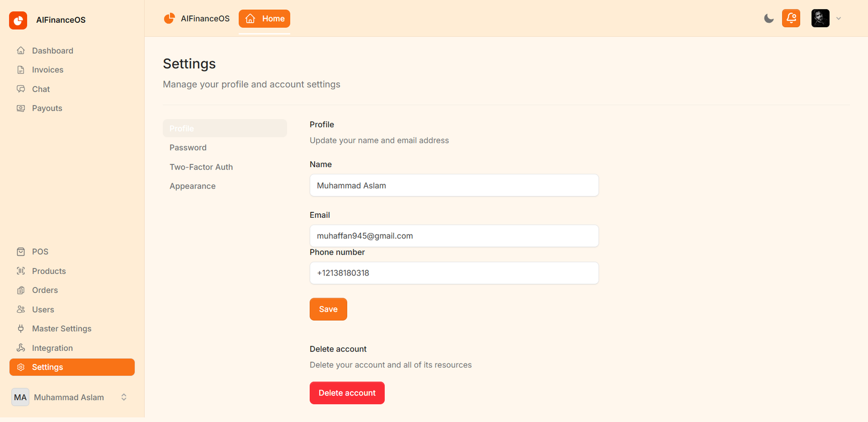This screenshot has width=868, height=422.
Task: Go to Invoices in the sidebar
Action: coord(72,70)
